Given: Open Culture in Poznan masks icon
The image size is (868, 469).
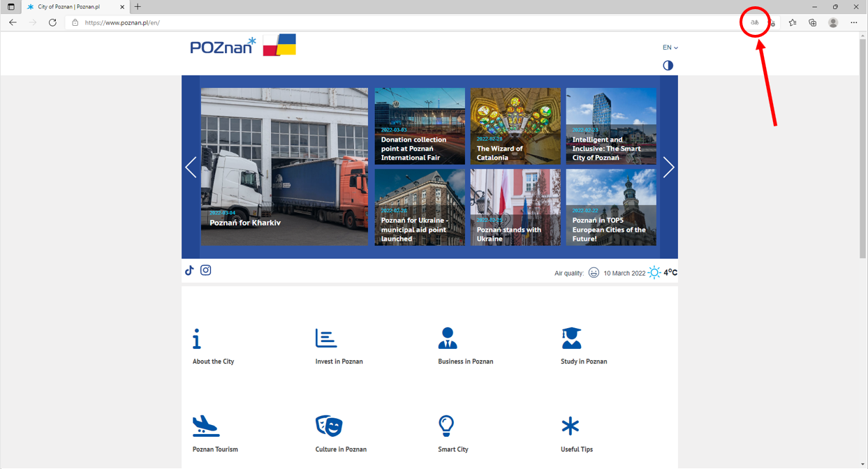Looking at the screenshot, I should [329, 426].
